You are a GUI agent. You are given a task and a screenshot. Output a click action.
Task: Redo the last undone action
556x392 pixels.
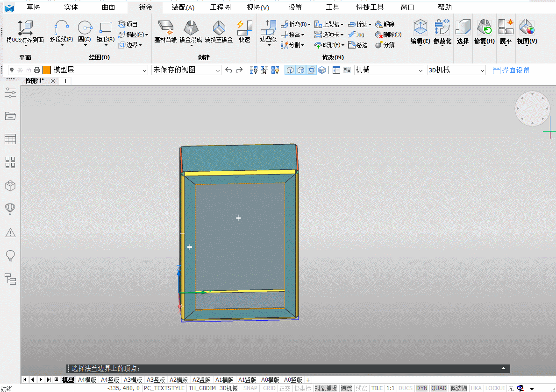click(239, 70)
